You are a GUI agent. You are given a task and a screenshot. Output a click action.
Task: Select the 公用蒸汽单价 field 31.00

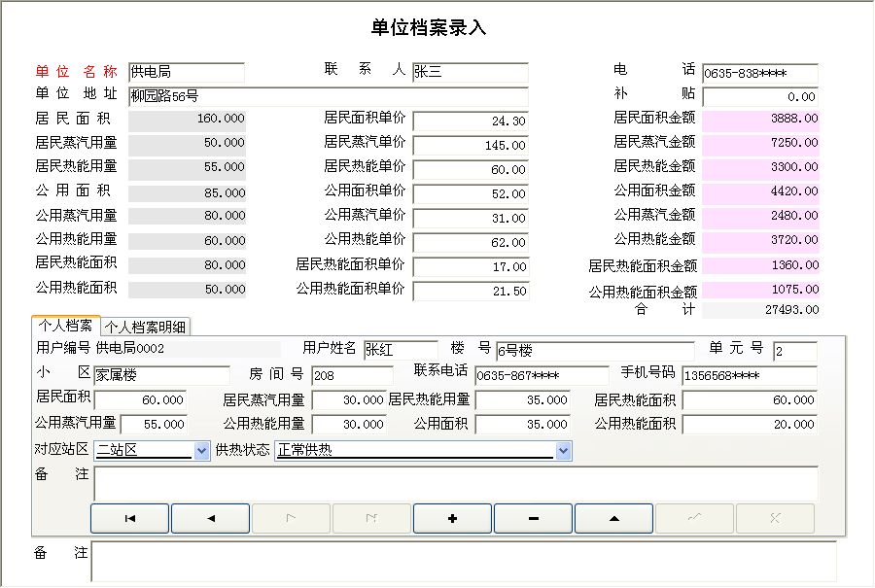pyautogui.click(x=471, y=218)
